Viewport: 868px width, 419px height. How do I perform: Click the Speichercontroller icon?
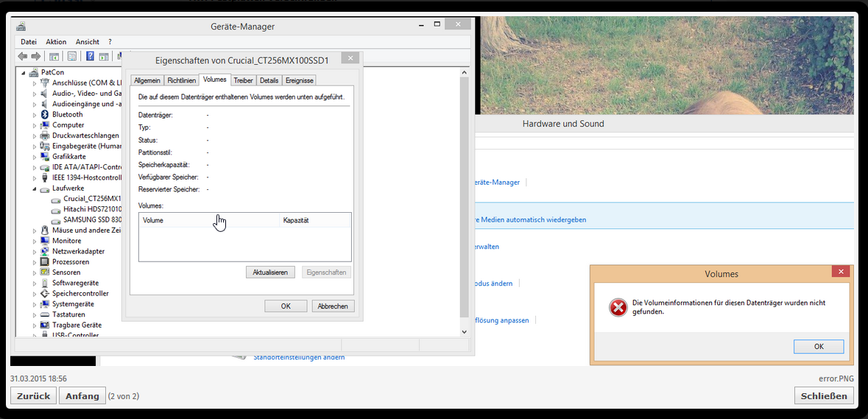pyautogui.click(x=46, y=293)
